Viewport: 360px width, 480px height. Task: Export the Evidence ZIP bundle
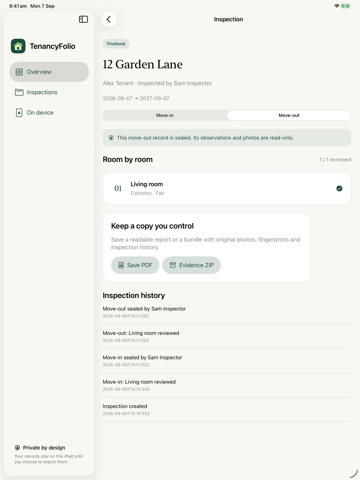click(191, 265)
